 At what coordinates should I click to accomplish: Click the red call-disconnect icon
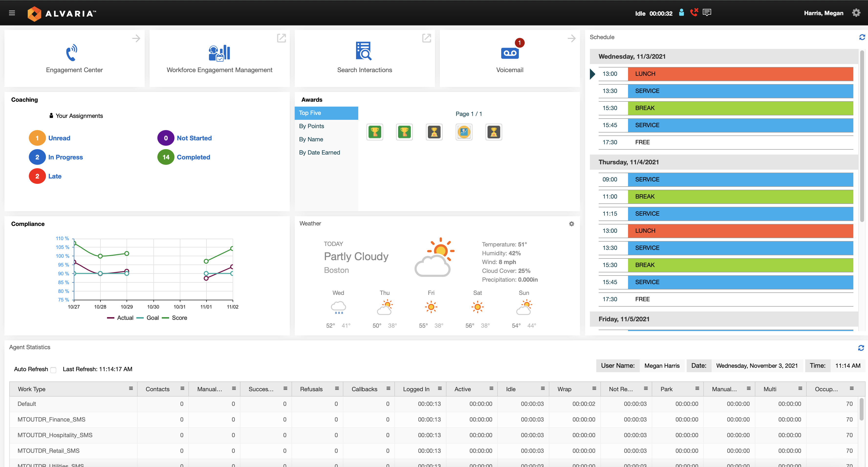coord(694,12)
